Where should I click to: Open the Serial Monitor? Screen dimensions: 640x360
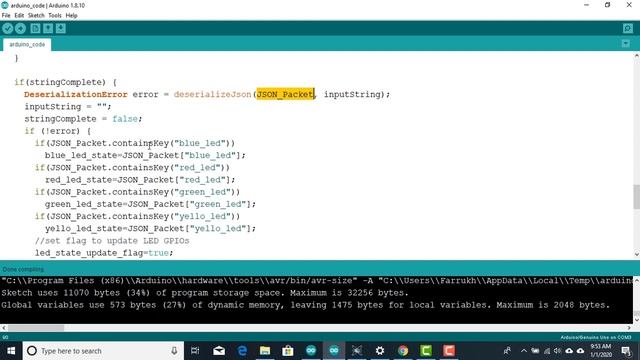(x=628, y=28)
